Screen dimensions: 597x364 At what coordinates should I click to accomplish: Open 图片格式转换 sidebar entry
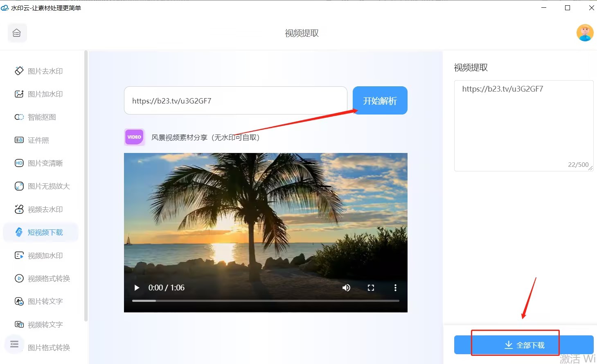click(x=49, y=348)
